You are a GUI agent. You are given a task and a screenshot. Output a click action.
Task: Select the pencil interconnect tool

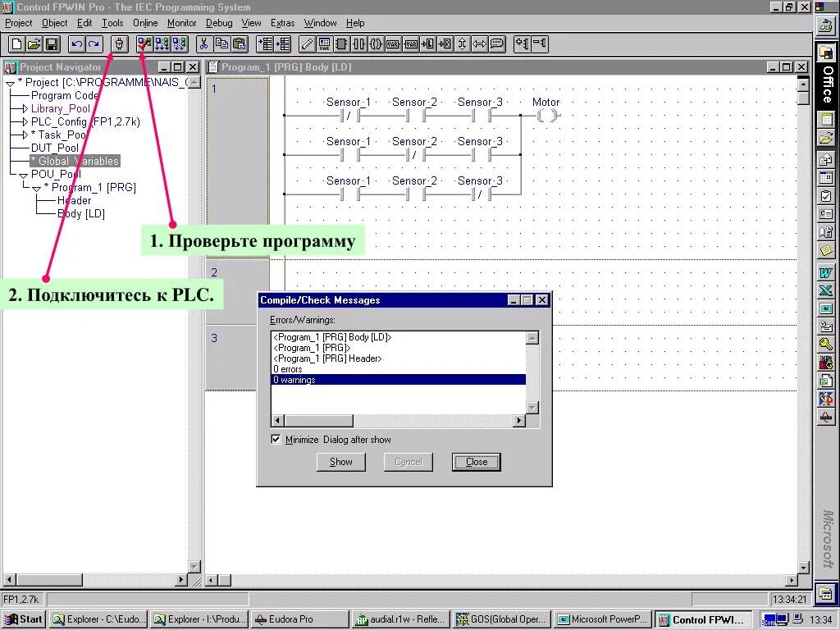[x=307, y=44]
